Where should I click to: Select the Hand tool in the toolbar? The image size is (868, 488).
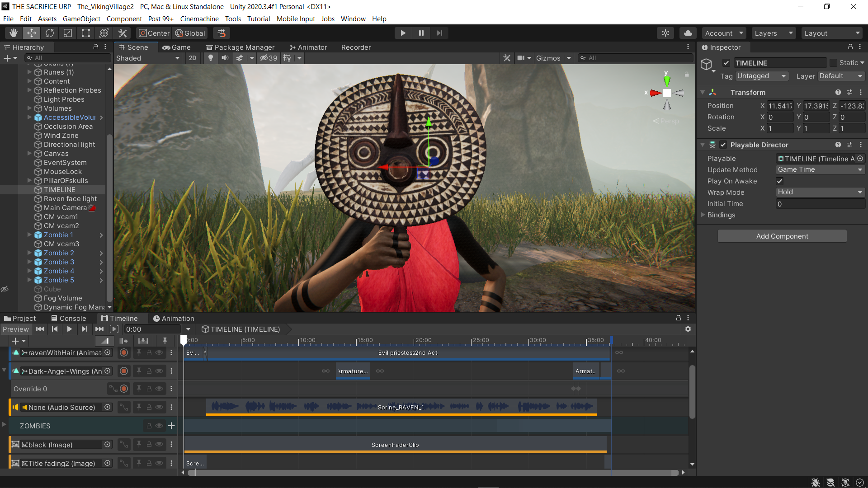pos(14,33)
